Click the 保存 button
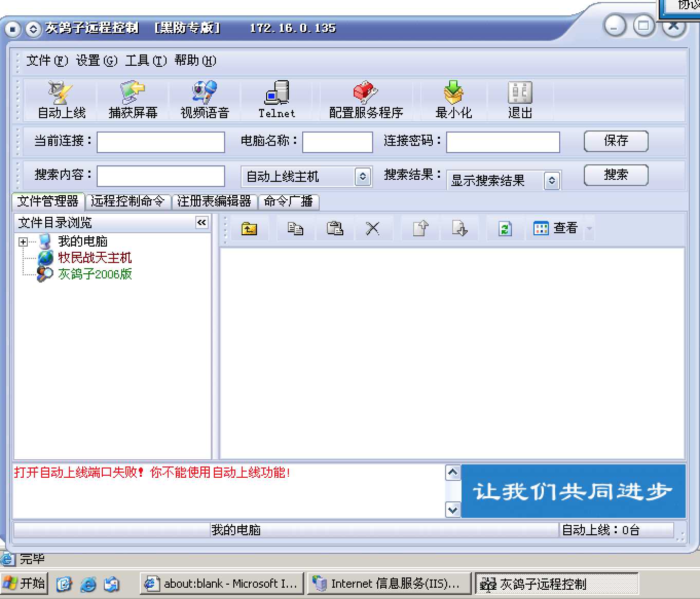 pos(616,141)
